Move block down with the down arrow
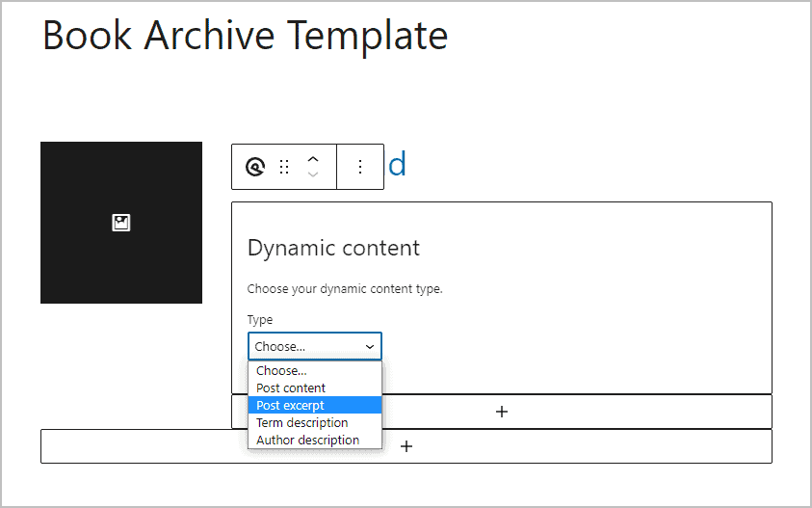The image size is (812, 508). pyautogui.click(x=313, y=174)
